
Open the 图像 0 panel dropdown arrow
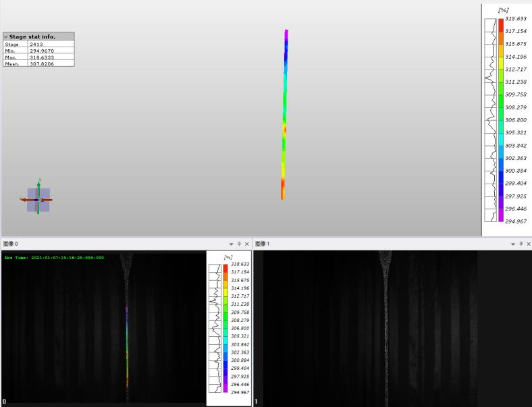pos(230,244)
